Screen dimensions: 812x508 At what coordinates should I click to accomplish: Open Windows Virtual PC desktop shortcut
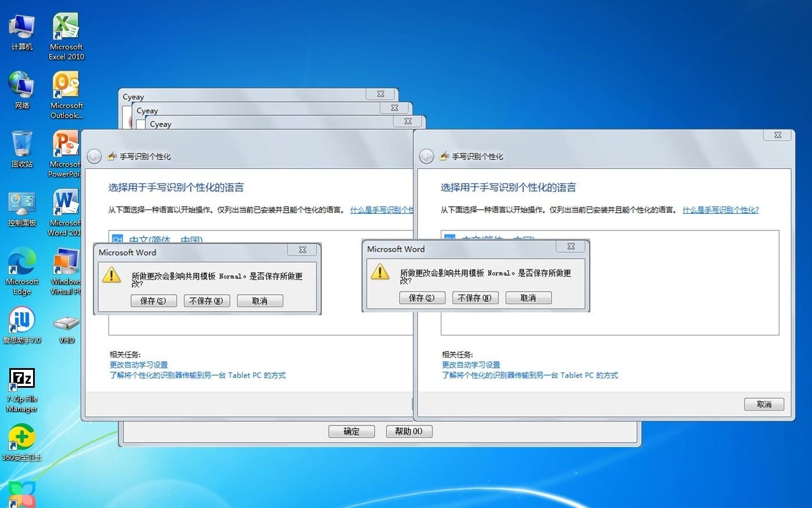pyautogui.click(x=66, y=271)
